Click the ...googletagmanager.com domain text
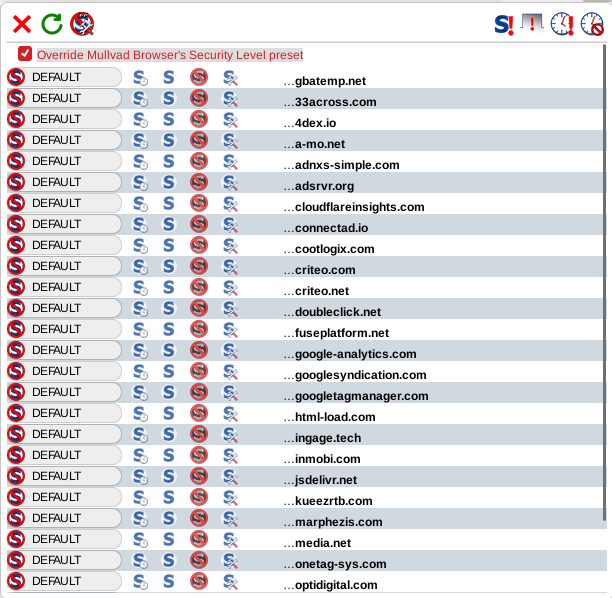Image resolution: width=612 pixels, height=598 pixels. click(356, 396)
